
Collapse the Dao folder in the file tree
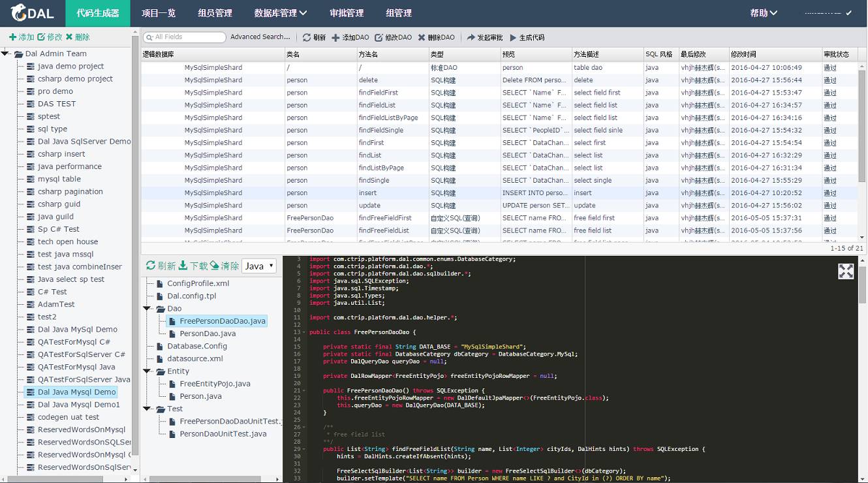point(147,308)
